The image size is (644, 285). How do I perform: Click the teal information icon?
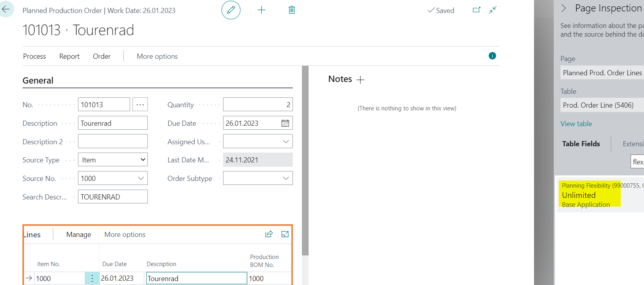pos(492,56)
